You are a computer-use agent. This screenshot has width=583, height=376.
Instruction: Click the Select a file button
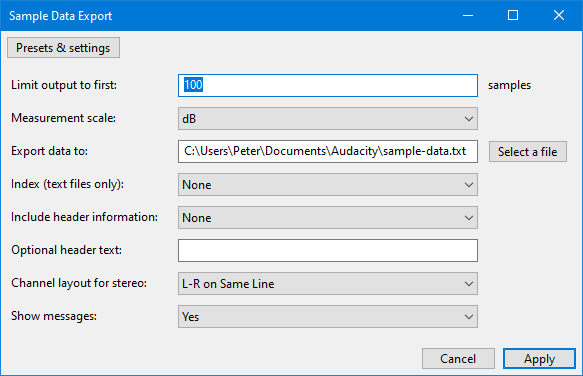coord(528,151)
